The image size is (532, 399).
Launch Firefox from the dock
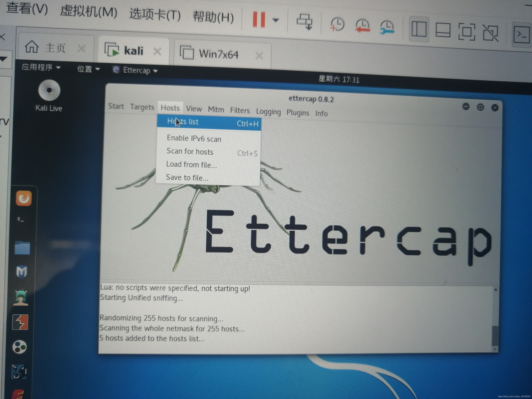(24, 198)
